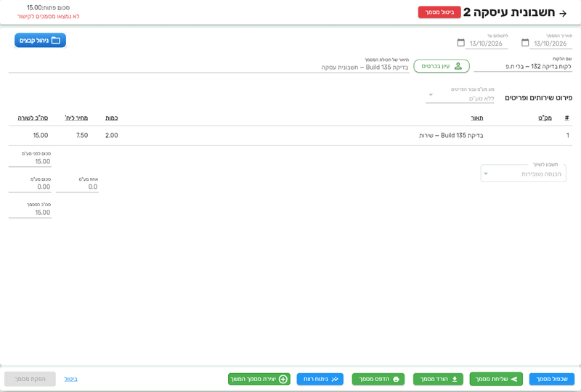
Task: Open calendar icon for לתשלום עד date
Action: 460,43
